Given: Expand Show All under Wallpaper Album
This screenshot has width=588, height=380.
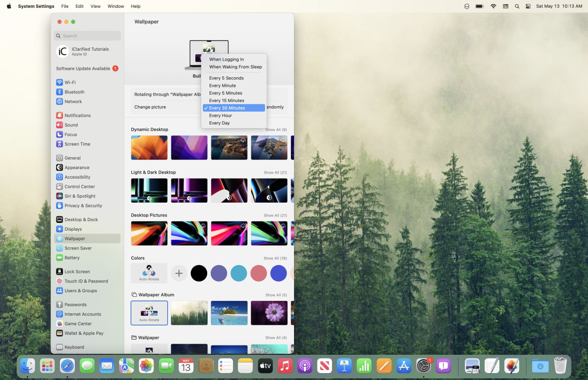Looking at the screenshot, I should [276, 295].
